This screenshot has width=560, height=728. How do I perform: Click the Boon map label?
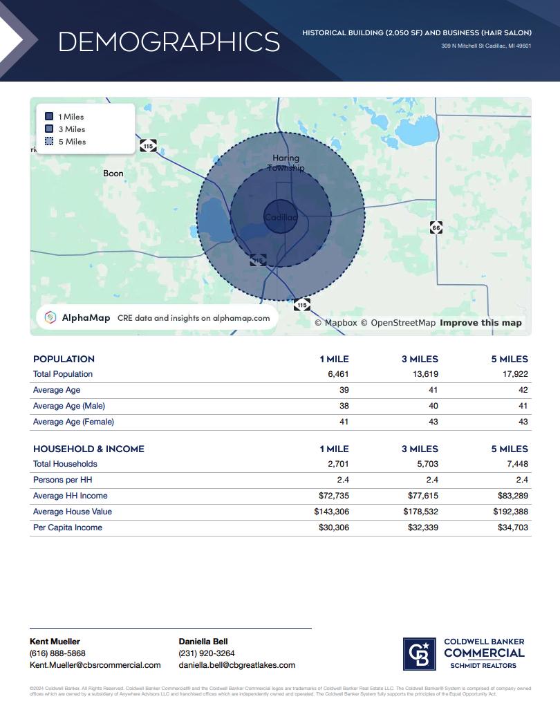pos(113,173)
